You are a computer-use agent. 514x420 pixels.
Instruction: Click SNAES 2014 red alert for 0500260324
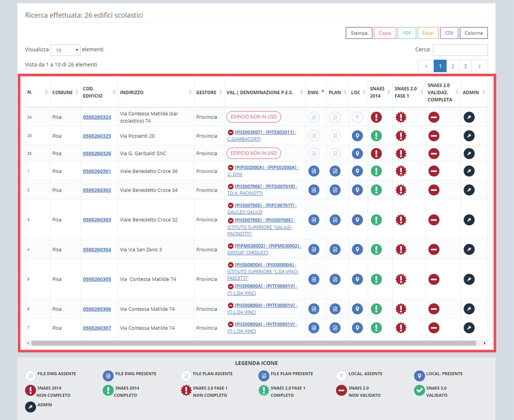point(376,117)
